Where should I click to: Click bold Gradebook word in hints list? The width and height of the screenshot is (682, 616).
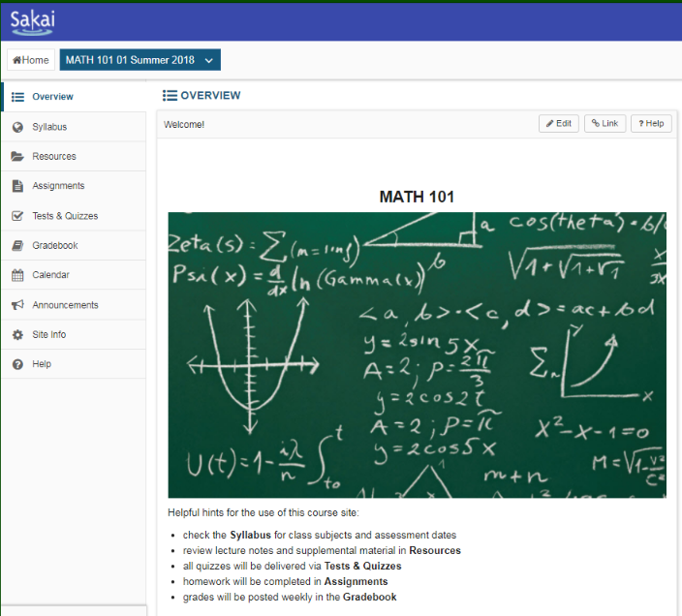click(x=370, y=597)
